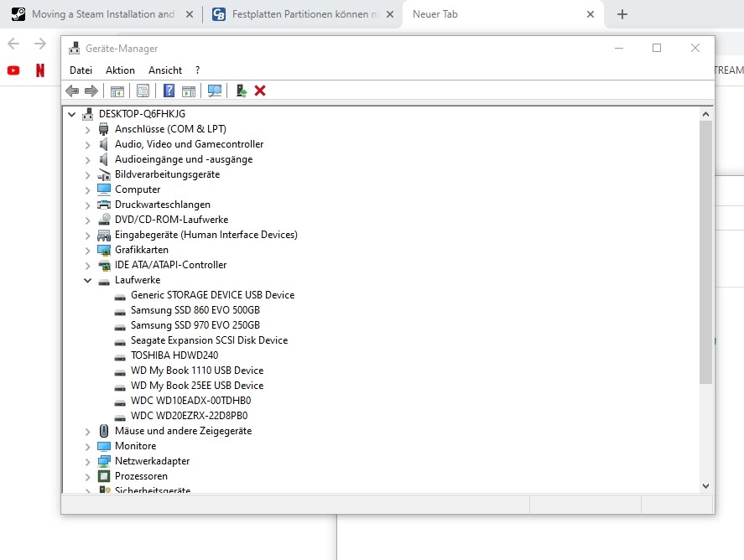Click the Anschlüsse port connector icon
The image size is (744, 560).
103,129
